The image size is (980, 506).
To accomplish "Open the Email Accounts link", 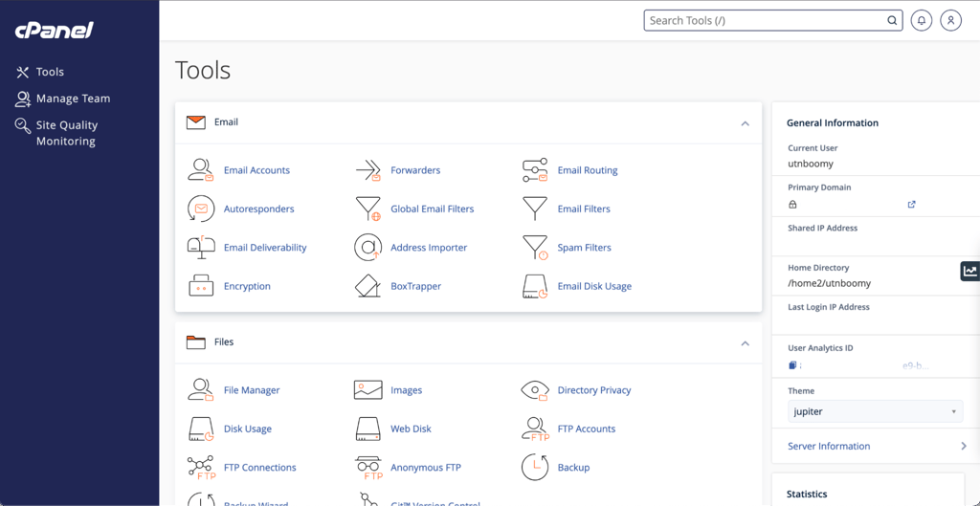I will point(256,170).
